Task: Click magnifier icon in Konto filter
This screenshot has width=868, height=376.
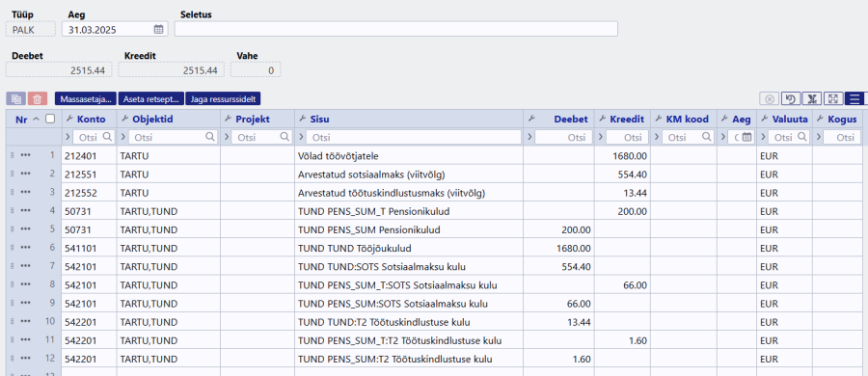Action: (x=107, y=137)
